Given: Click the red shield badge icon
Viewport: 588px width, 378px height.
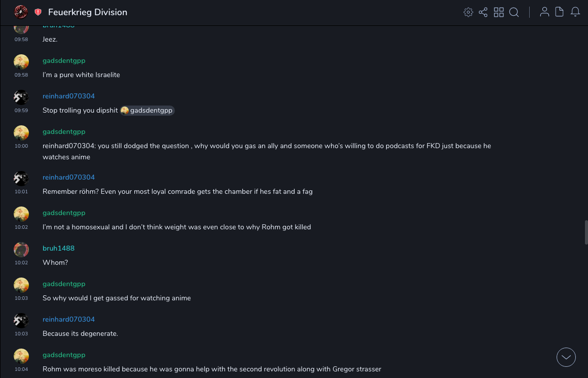Looking at the screenshot, I should coord(38,12).
